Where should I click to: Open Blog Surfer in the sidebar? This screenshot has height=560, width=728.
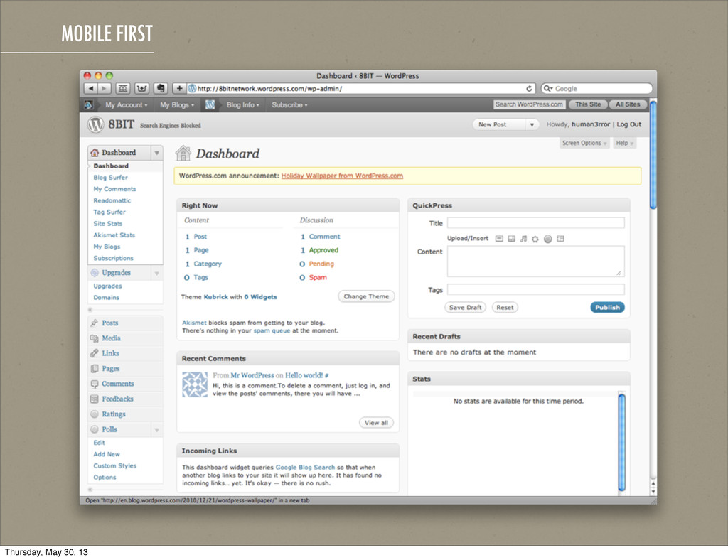[110, 177]
